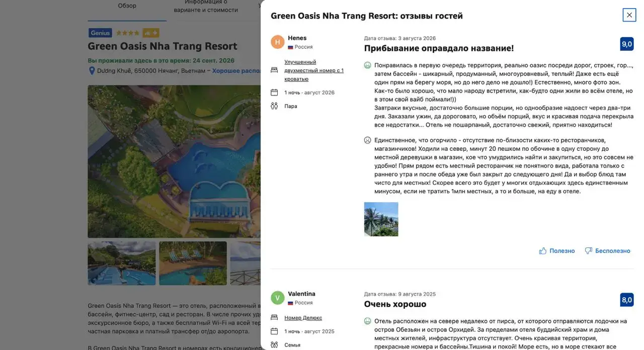Open the 'Хорошее расположение' location link
Screen dimensions: 644x350
click(x=236, y=71)
